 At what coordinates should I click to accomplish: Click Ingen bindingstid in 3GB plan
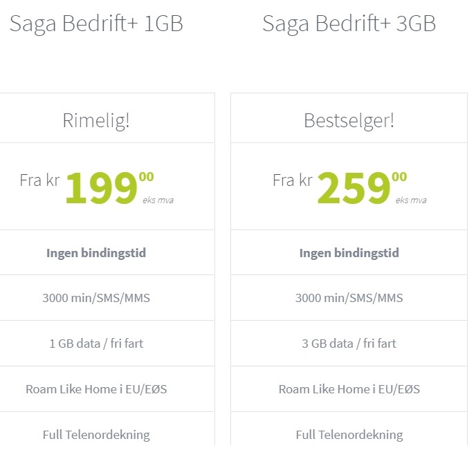click(x=349, y=253)
